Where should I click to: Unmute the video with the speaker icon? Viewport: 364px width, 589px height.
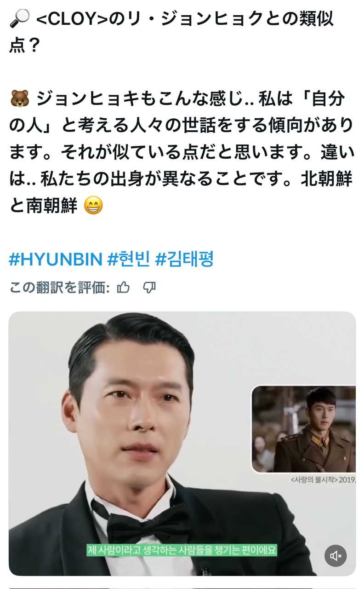[x=336, y=556]
